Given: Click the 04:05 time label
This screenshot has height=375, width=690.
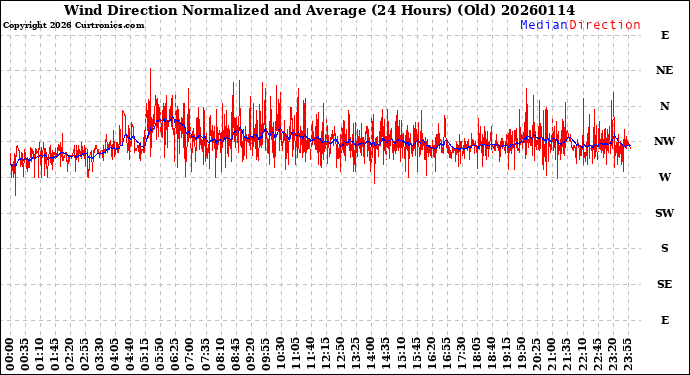Looking at the screenshot, I should [x=115, y=354].
